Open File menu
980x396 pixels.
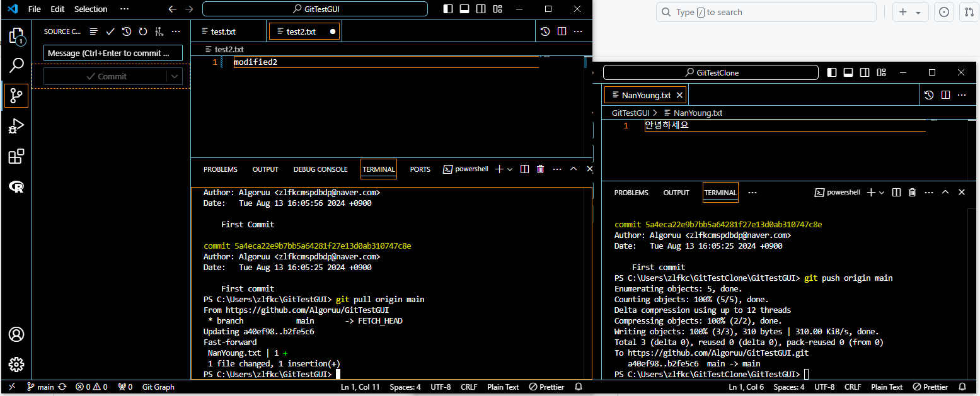pos(35,9)
